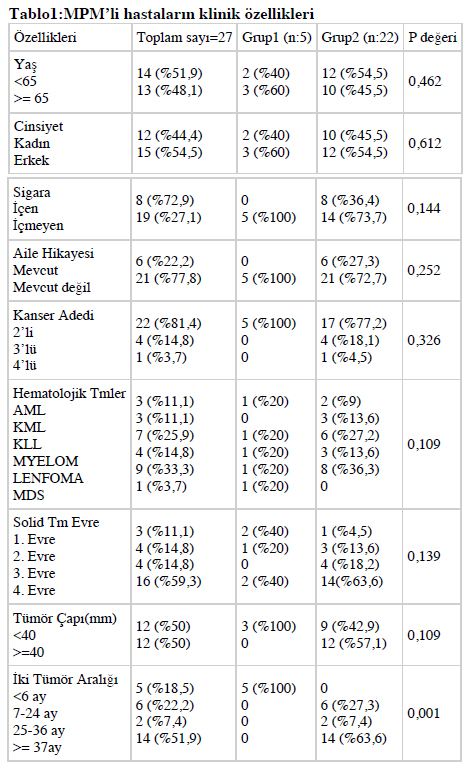Image resolution: width=467 pixels, height=766 pixels.
Task: Click the 'Toplam sayı=27' column header
Action: (184, 38)
